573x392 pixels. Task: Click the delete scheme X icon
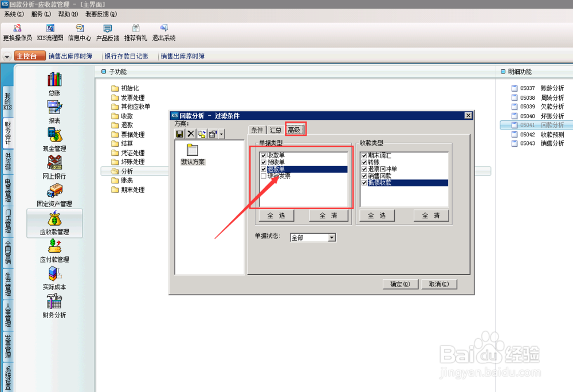click(x=191, y=134)
